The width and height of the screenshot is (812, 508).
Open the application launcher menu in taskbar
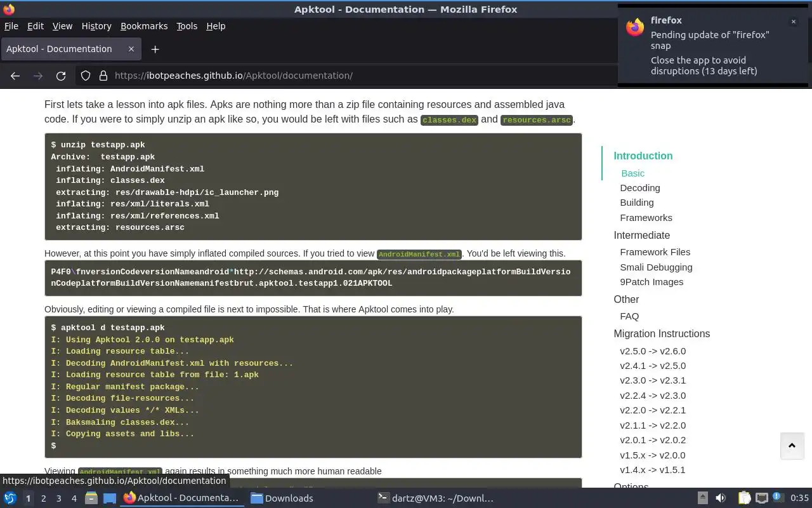pos(10,498)
